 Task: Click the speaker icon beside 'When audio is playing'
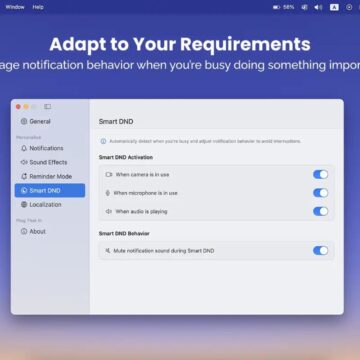(x=109, y=211)
